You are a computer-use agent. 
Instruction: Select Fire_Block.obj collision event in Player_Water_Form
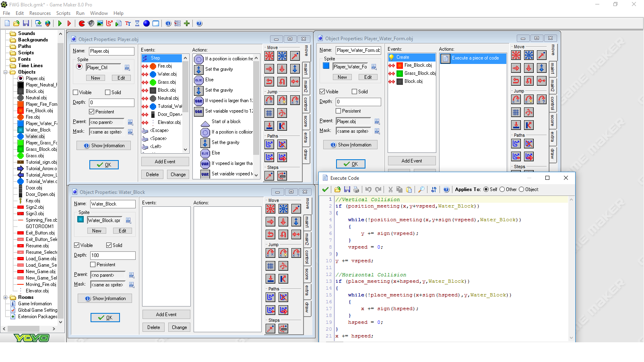412,65
